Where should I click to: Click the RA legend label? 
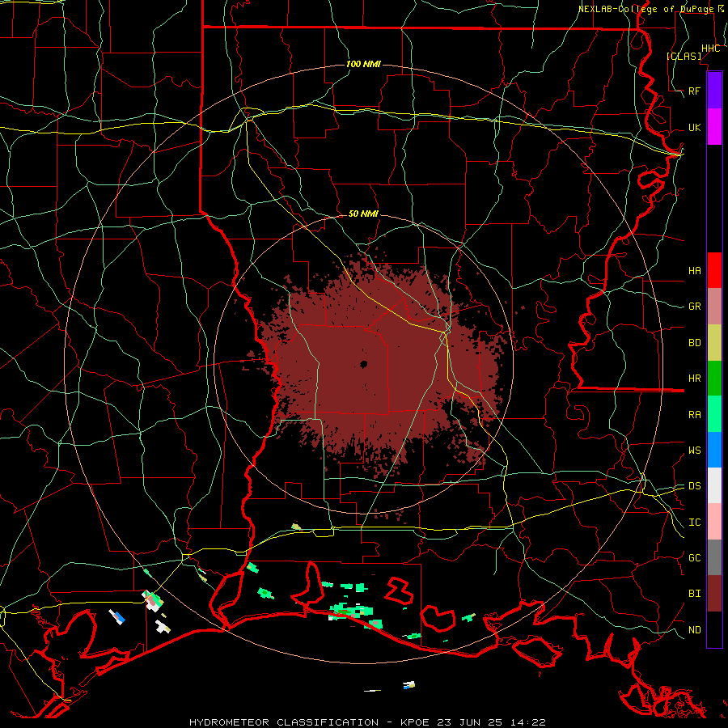tap(695, 415)
